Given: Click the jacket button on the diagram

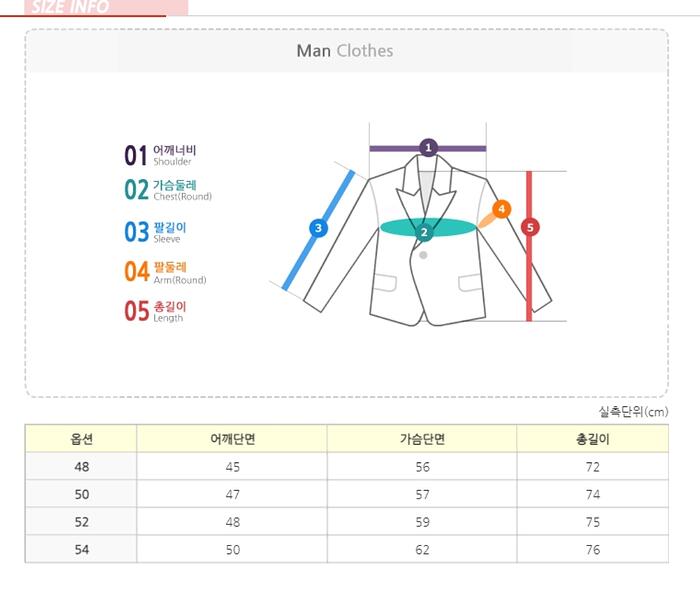Looking at the screenshot, I should [424, 255].
